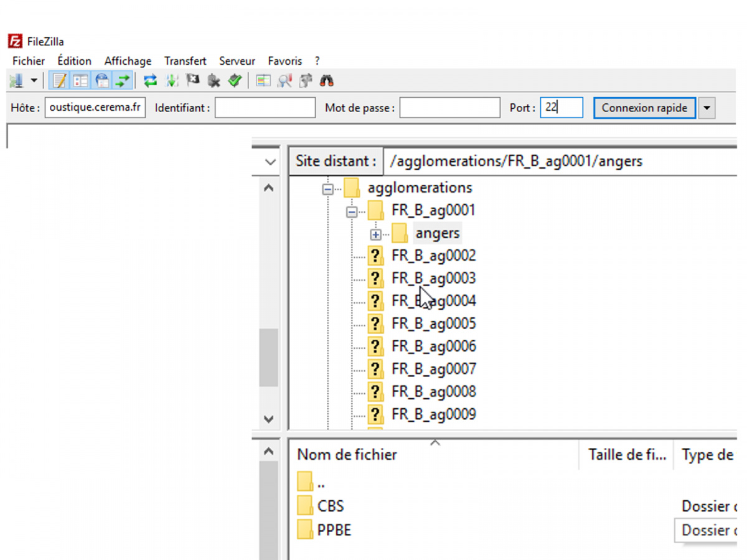The image size is (747, 560).
Task: Sort by the Nom de fichier column header
Action: pyautogui.click(x=347, y=455)
